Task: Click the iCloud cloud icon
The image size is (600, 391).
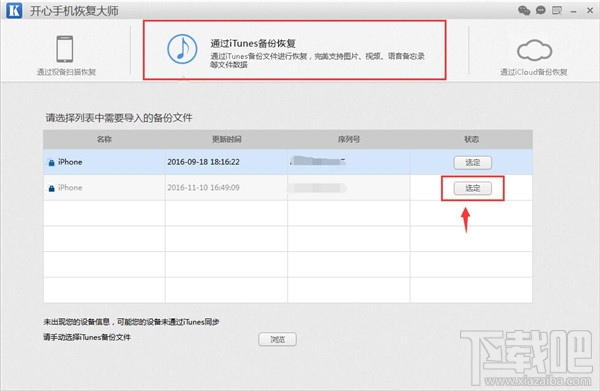Action: coord(534,50)
